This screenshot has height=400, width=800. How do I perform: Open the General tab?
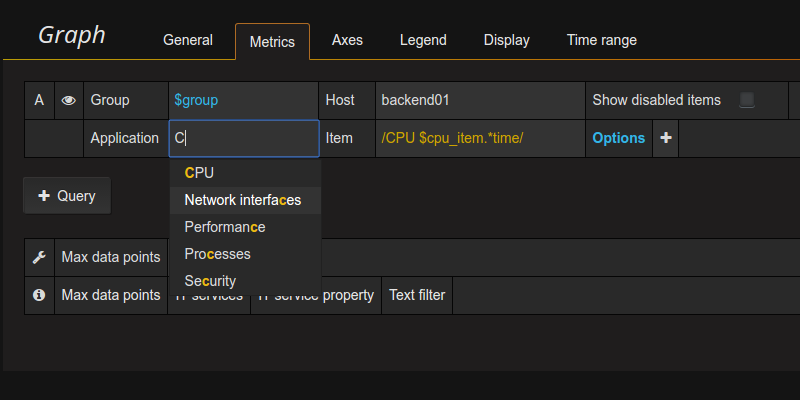pos(188,40)
